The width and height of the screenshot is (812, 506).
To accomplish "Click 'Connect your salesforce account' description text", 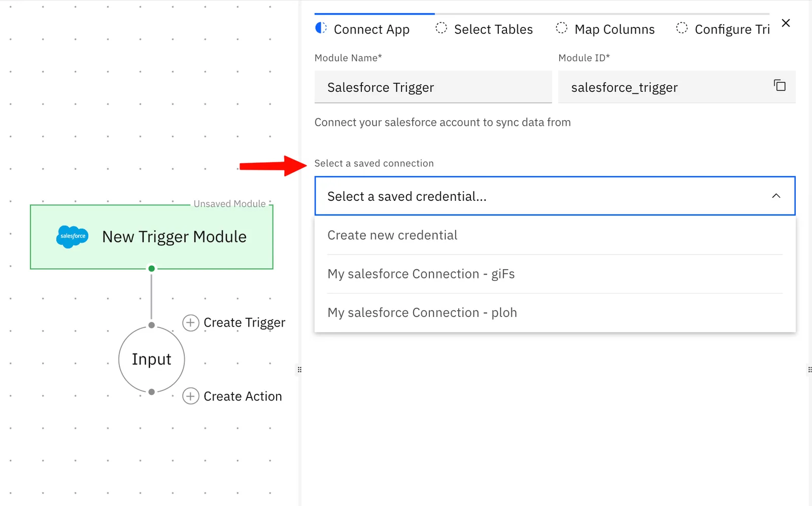I will (443, 122).
